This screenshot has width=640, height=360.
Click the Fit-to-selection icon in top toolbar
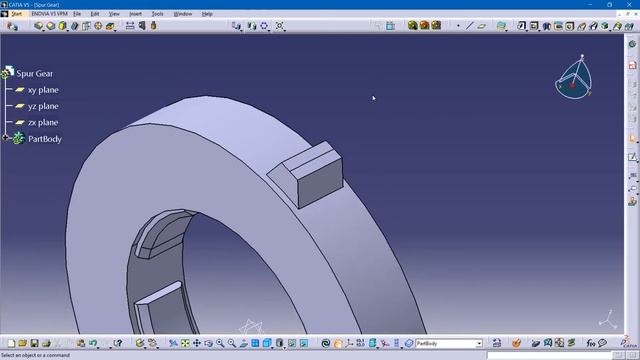click(x=280, y=26)
